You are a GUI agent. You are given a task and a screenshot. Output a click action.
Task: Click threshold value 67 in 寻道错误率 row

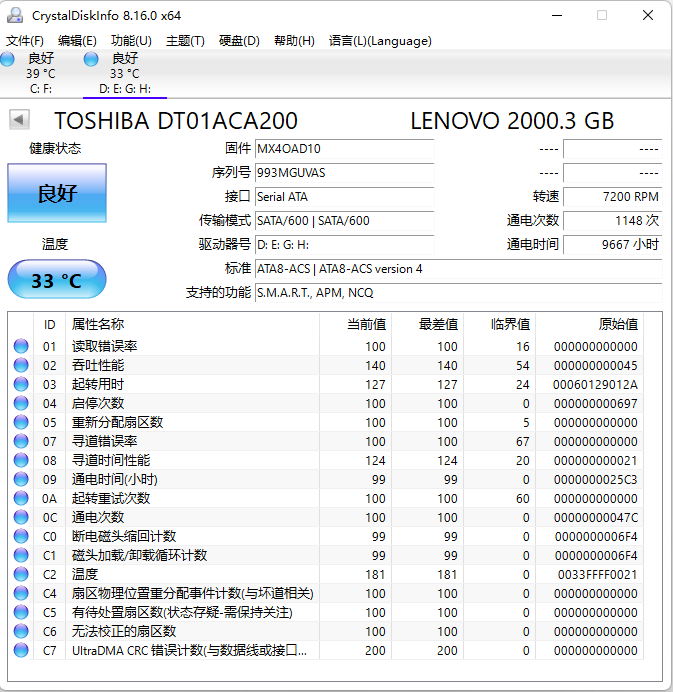[x=523, y=441]
